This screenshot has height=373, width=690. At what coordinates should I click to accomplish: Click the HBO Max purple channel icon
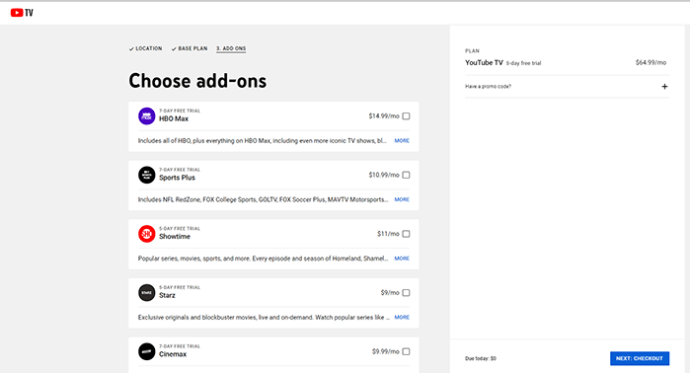tap(147, 116)
